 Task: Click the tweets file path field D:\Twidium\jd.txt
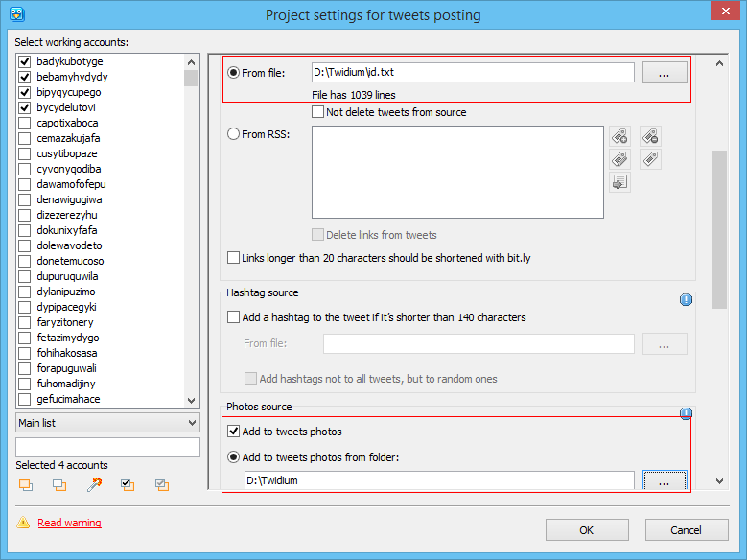tap(473, 73)
